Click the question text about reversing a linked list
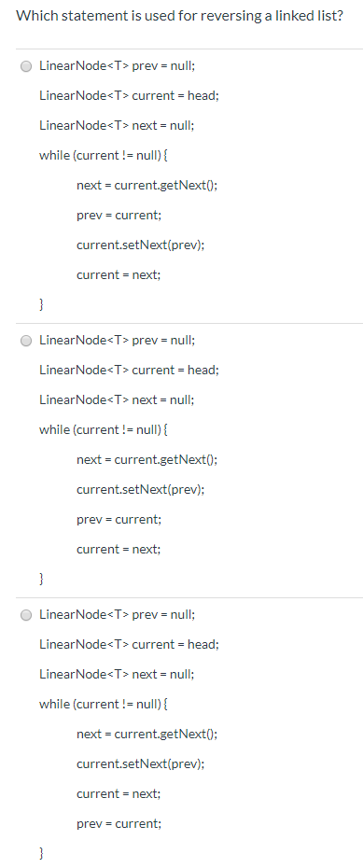This screenshot has height=868, width=363. point(179,16)
